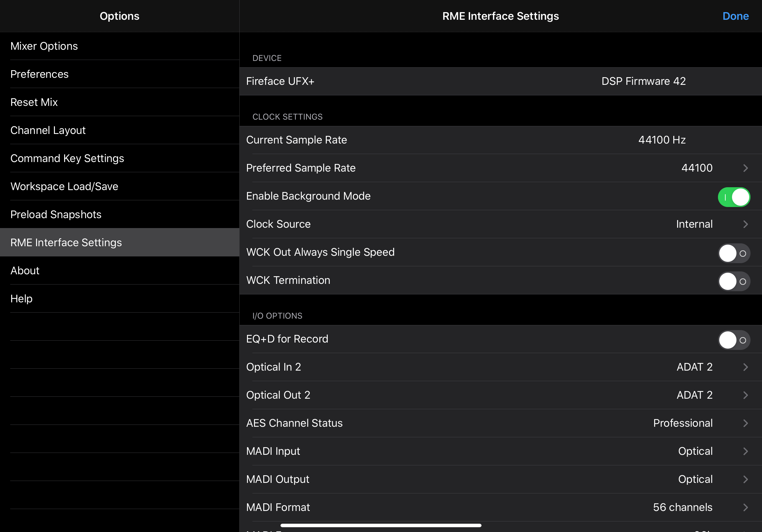Tap Done to close settings
762x532 pixels.
(735, 16)
